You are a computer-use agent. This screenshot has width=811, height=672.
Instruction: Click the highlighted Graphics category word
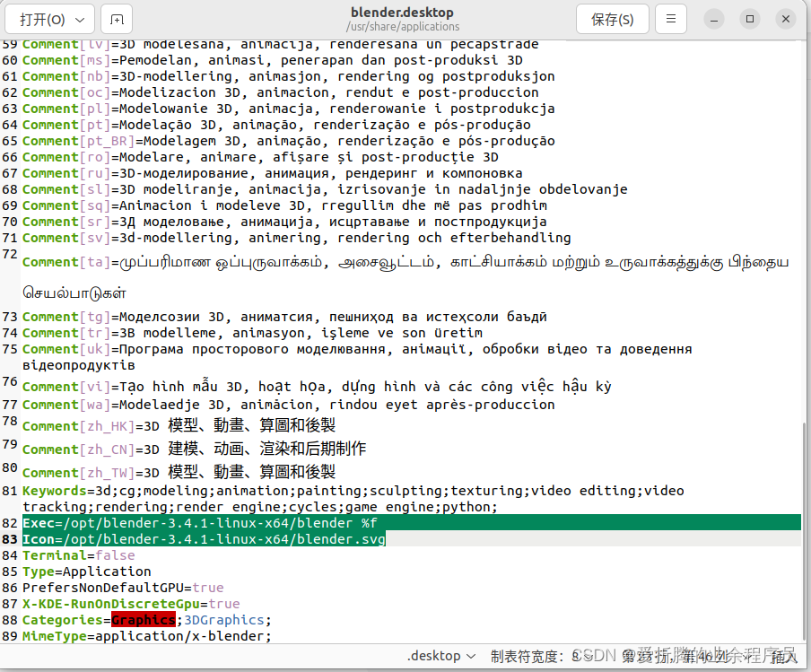pyautogui.click(x=144, y=620)
